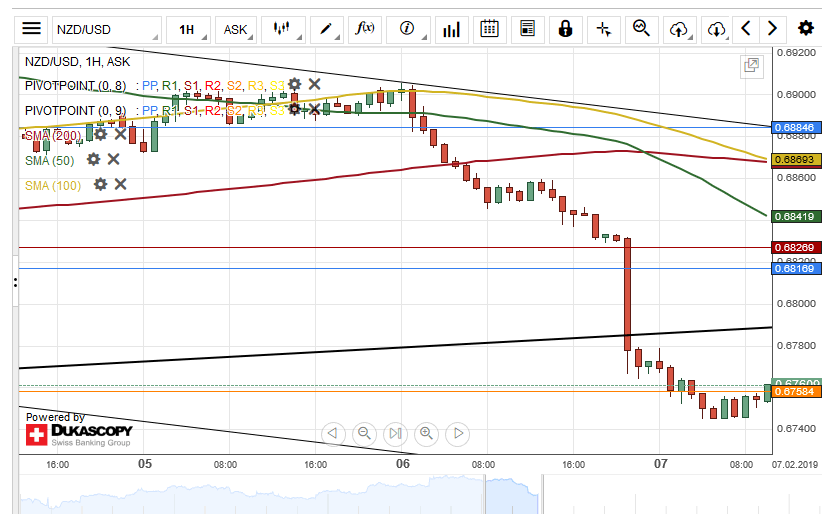Image resolution: width=831 pixels, height=516 pixels.
Task: Click the 0.68419 green SMA price label
Action: click(797, 217)
